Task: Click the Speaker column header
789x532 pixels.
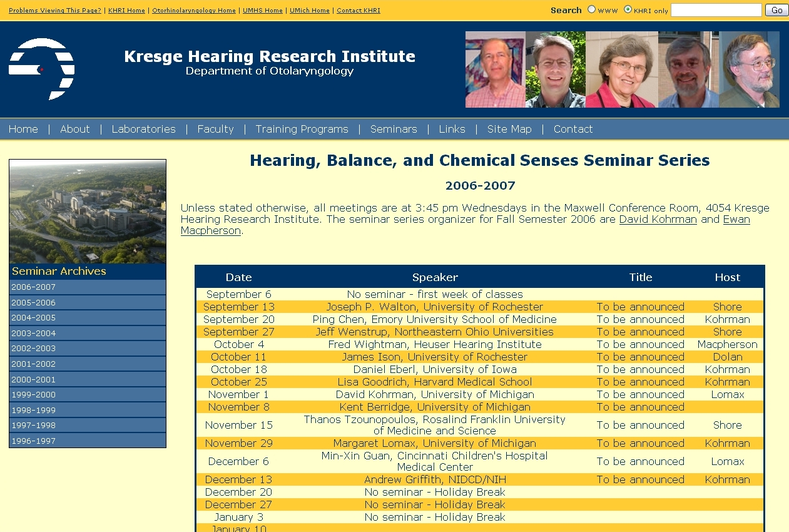Action: pyautogui.click(x=435, y=277)
